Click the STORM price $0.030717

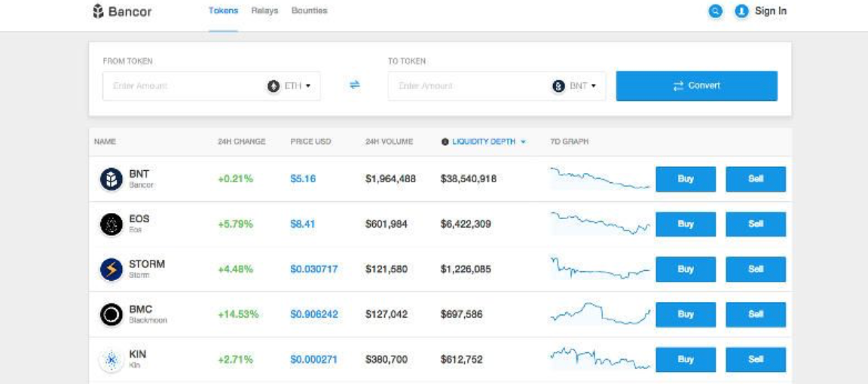coord(314,270)
